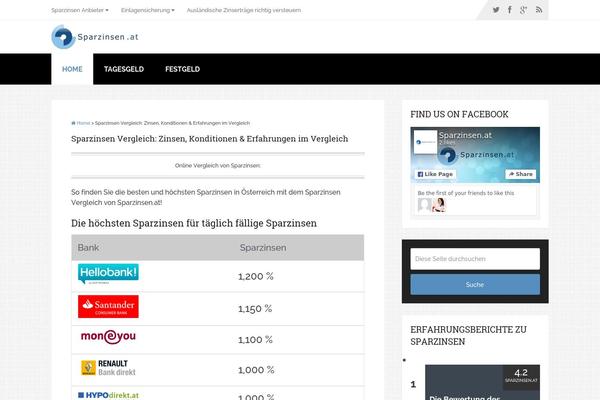The width and height of the screenshot is (600, 400).
Task: Open the Google Plus social icon
Action: pyautogui.click(x=523, y=10)
